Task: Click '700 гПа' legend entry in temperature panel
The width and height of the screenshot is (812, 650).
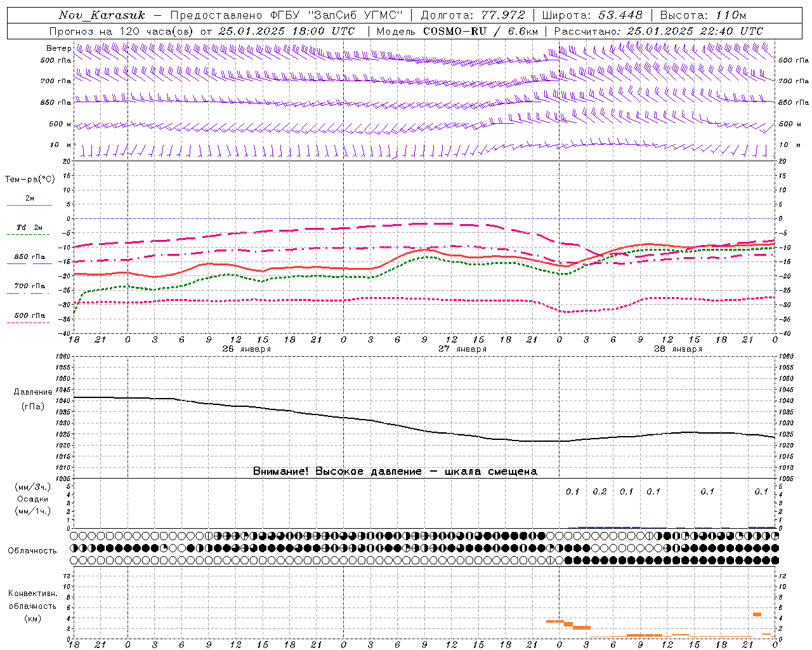Action: [x=29, y=286]
